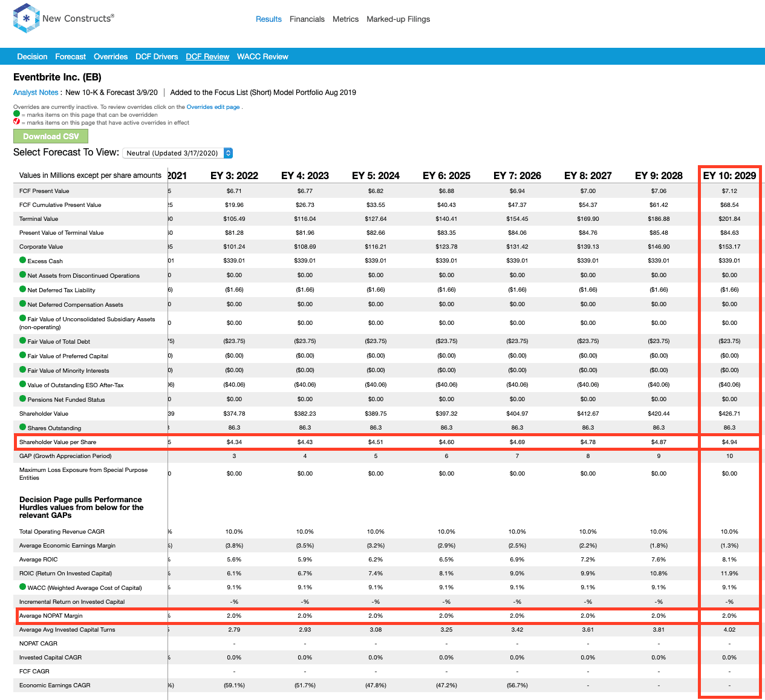Click the EY 7: 2026 column header
Screen dimensions: 765x700
coord(517,175)
